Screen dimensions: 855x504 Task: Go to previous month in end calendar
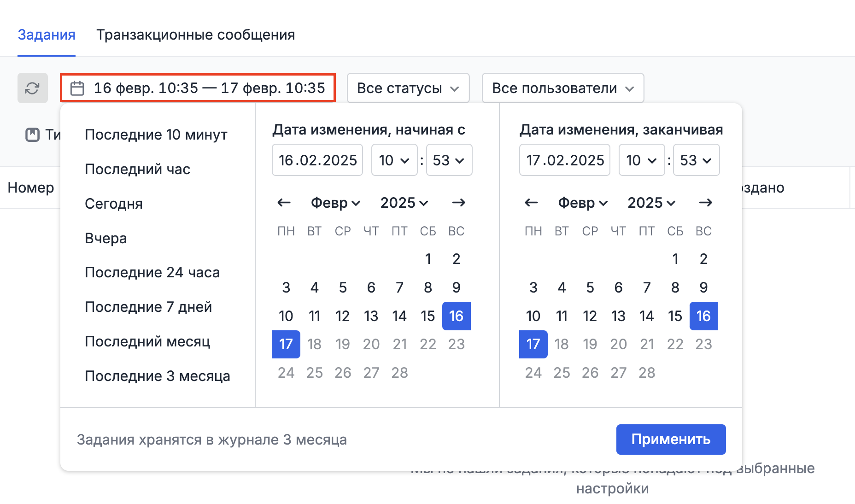[531, 203]
